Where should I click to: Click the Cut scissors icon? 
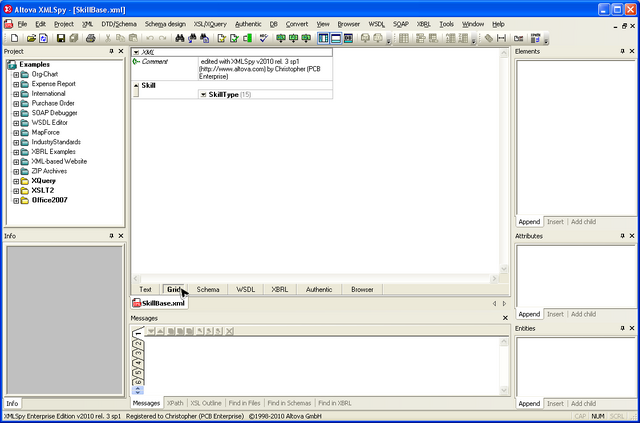pos(108,38)
